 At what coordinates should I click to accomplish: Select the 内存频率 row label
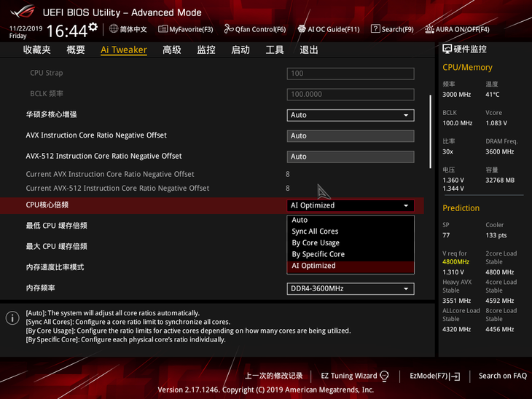pyautogui.click(x=40, y=288)
